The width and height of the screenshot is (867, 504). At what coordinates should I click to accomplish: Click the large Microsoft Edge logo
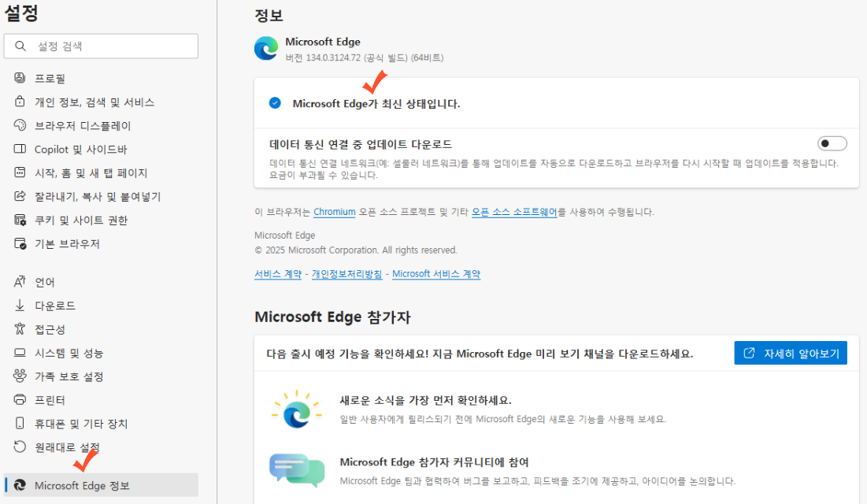point(266,49)
